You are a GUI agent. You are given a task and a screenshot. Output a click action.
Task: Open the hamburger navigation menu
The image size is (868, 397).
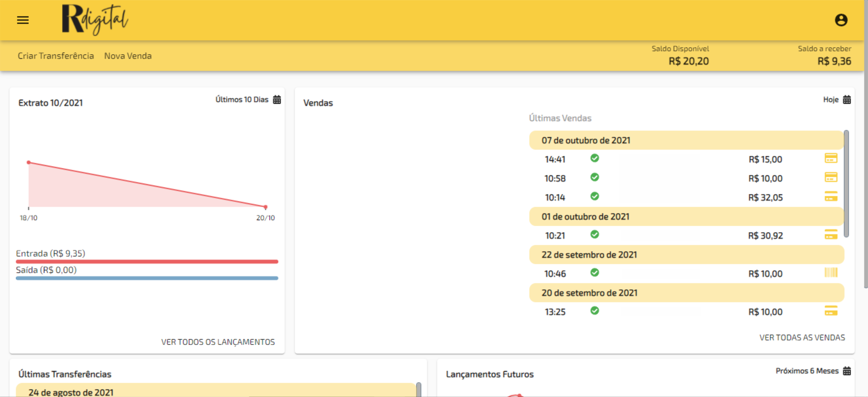coord(23,20)
